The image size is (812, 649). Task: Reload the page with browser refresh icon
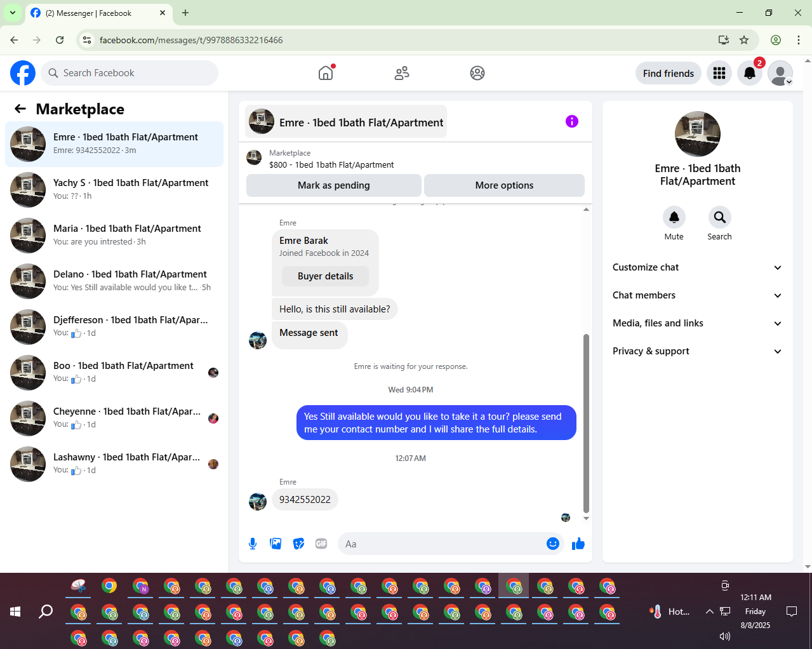pyautogui.click(x=60, y=40)
